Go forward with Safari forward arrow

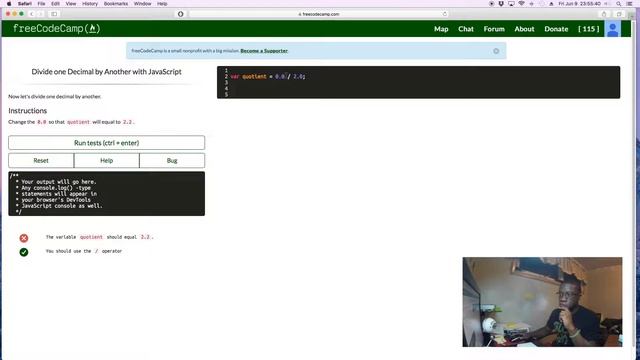click(40, 14)
